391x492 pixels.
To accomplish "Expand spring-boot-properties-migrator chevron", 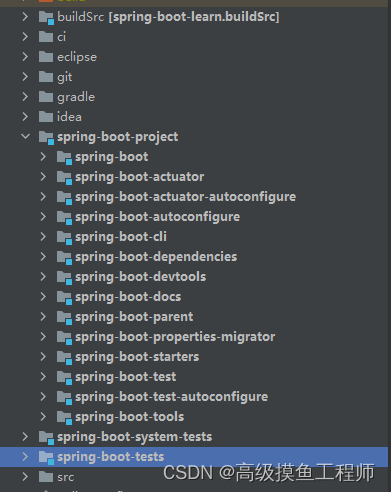I will click(43, 337).
